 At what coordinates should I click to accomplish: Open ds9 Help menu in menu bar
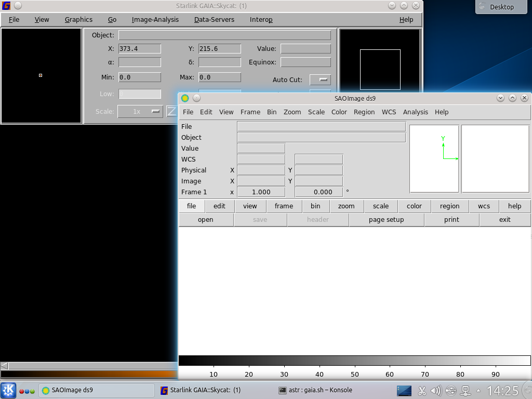442,112
